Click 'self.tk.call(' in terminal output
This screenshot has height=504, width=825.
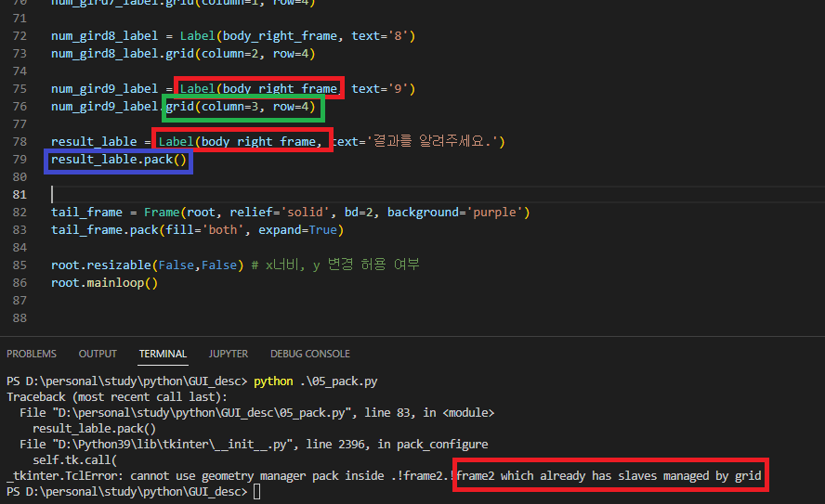(x=74, y=459)
